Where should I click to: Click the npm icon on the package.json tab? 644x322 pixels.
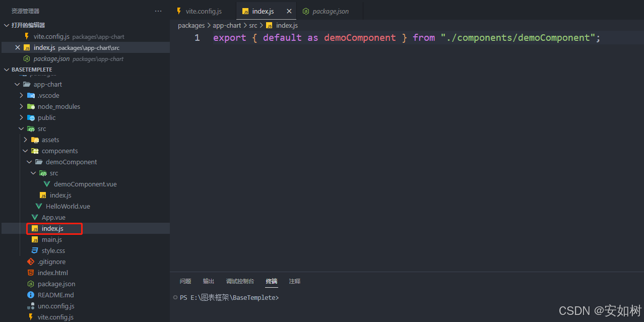(306, 11)
